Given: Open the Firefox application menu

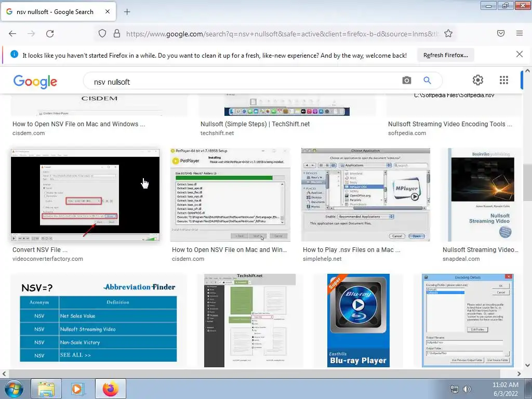Looking at the screenshot, I should click(520, 33).
